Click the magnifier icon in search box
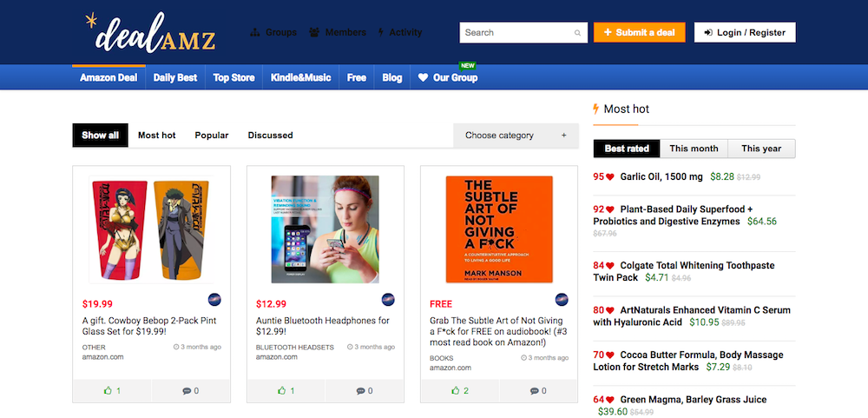Image resolution: width=868 pixels, height=418 pixels. (x=577, y=33)
